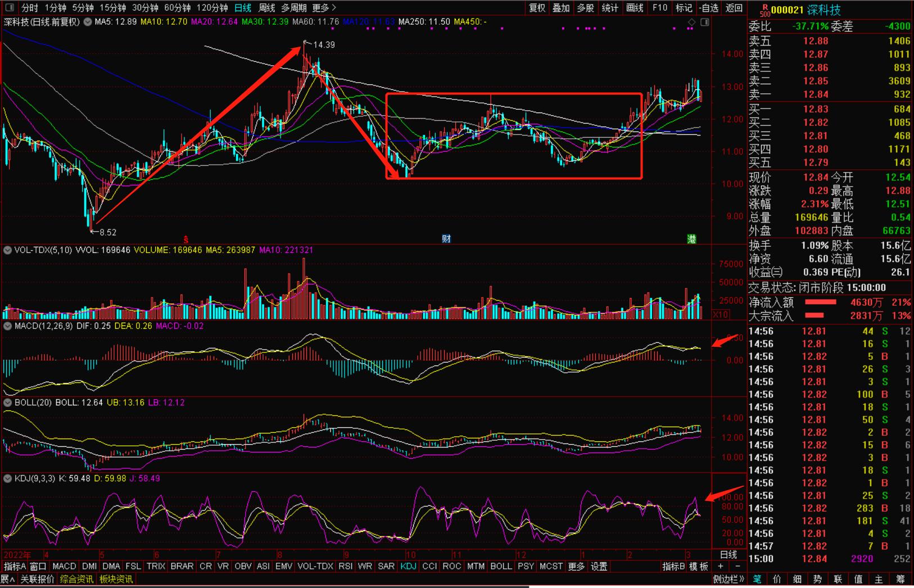
Task: Click the R 500 margin badge icon
Action: [x=764, y=10]
